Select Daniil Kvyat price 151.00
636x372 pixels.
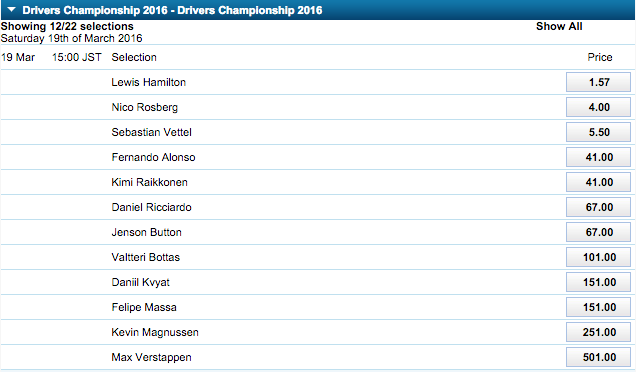click(598, 282)
